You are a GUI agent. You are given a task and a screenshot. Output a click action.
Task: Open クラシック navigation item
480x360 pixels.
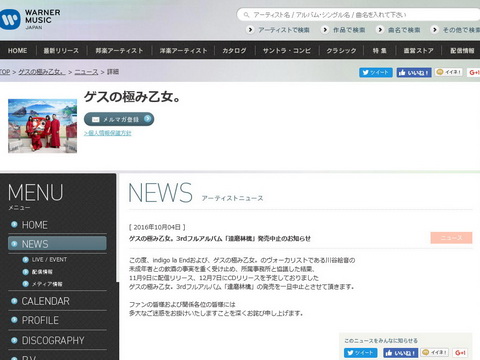click(341, 51)
